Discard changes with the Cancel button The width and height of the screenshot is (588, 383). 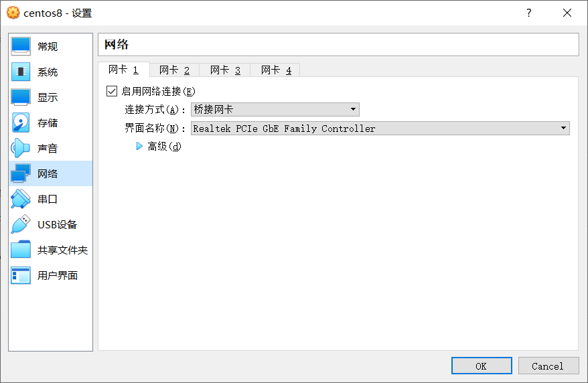[x=548, y=366]
